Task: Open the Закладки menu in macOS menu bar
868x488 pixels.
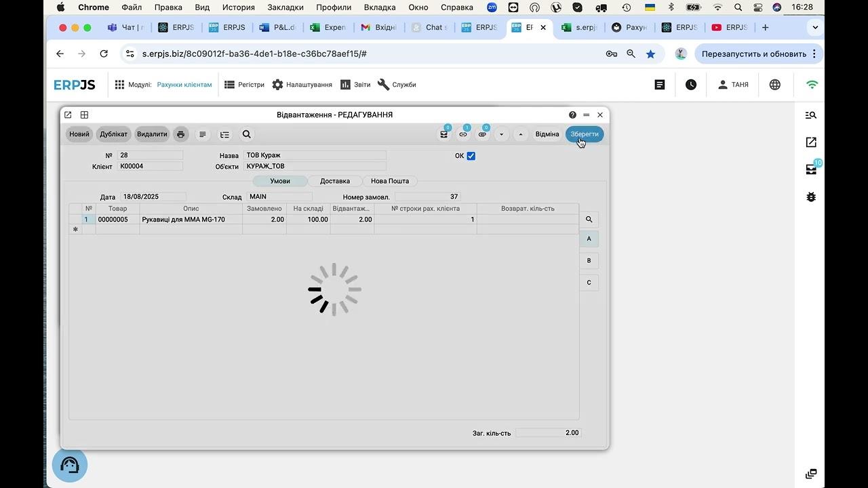Action: click(285, 7)
